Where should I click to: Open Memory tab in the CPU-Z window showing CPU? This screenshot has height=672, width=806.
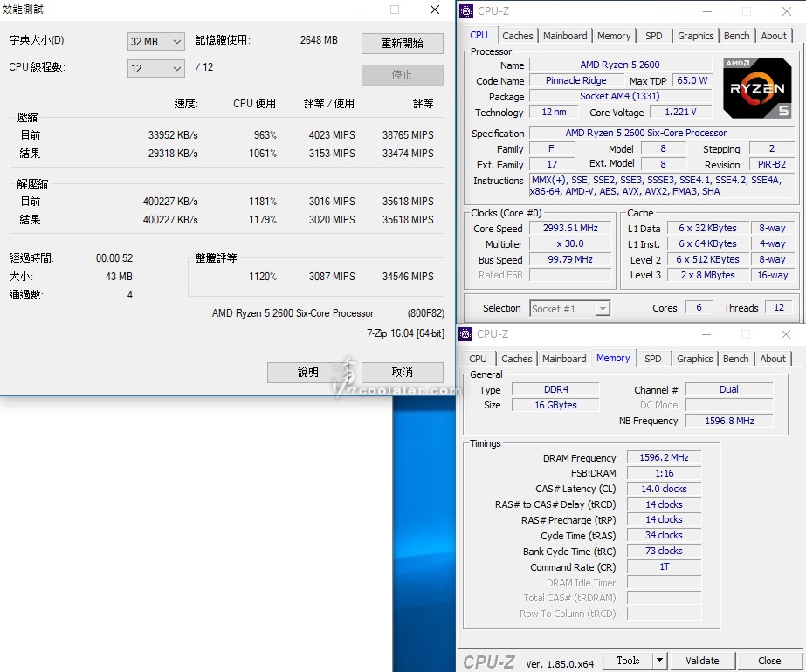614,36
